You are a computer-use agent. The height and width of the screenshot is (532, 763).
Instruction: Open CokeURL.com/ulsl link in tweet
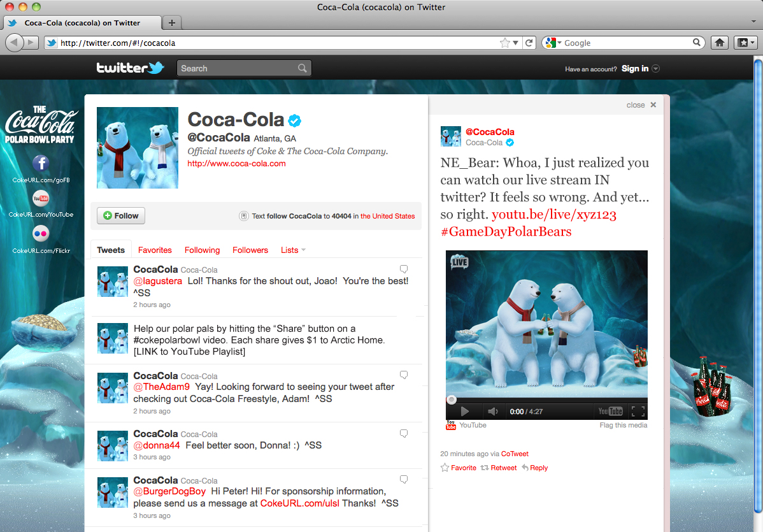click(x=300, y=503)
